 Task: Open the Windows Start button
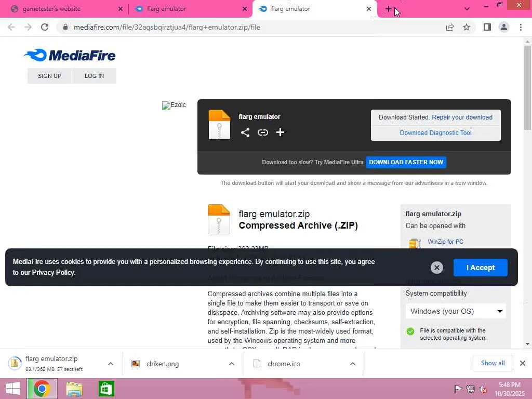pyautogui.click(x=13, y=389)
